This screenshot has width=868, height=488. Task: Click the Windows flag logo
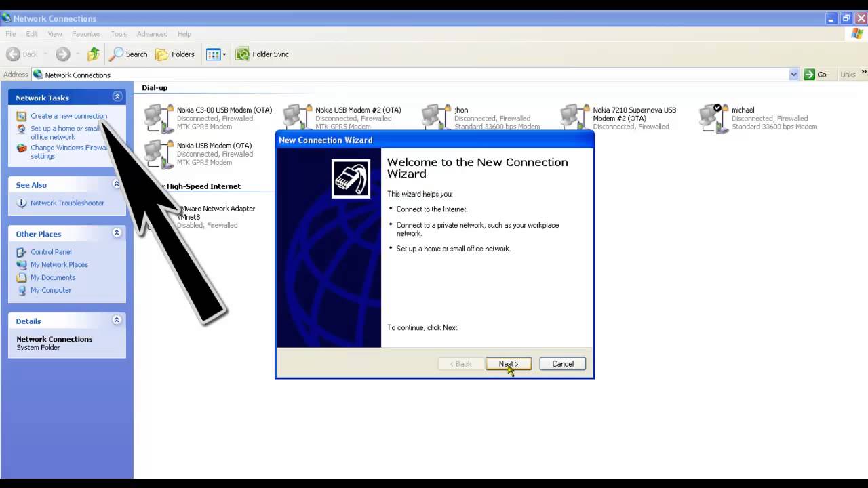[857, 34]
